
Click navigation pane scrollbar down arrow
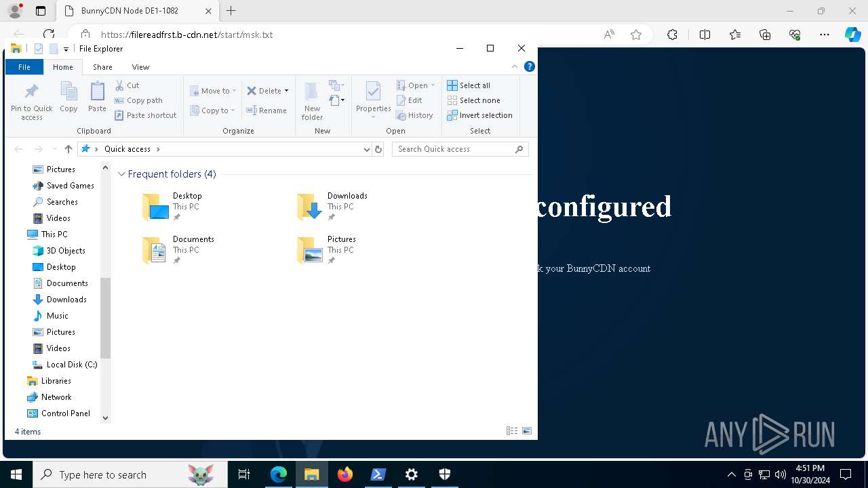105,418
